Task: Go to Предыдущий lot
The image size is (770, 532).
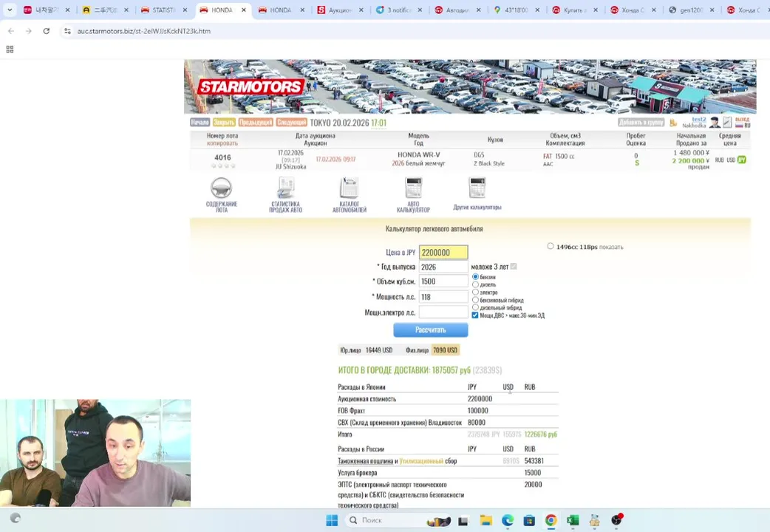Action: [256, 123]
